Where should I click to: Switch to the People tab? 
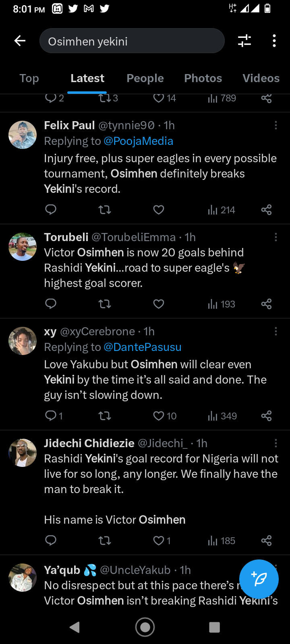coord(145,78)
